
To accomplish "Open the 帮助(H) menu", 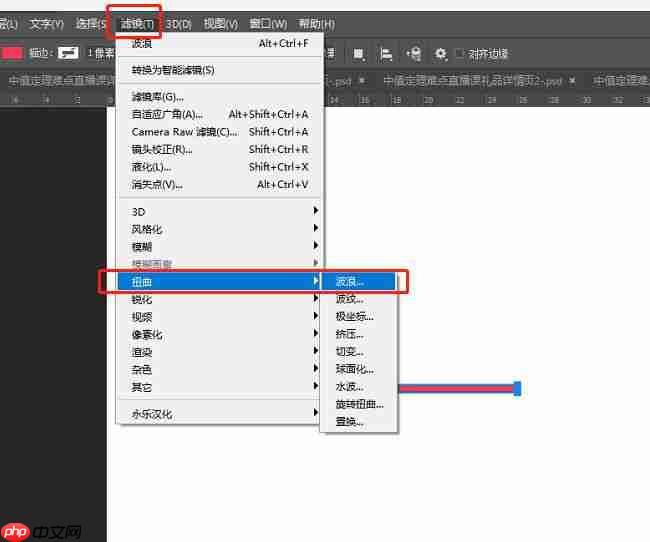I will point(317,24).
